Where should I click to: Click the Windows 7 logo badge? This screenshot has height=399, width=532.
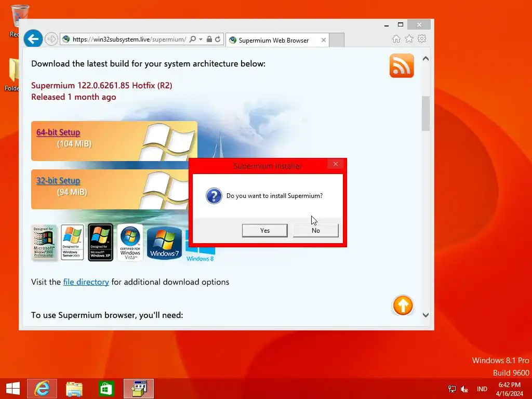tap(164, 243)
